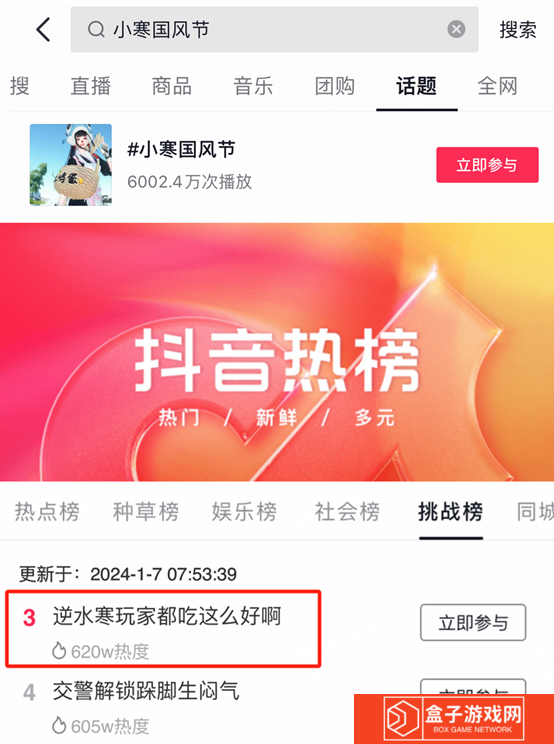Tap the flame icon beside 620w热度
Viewport: 554px width, 744px height.
59,651
